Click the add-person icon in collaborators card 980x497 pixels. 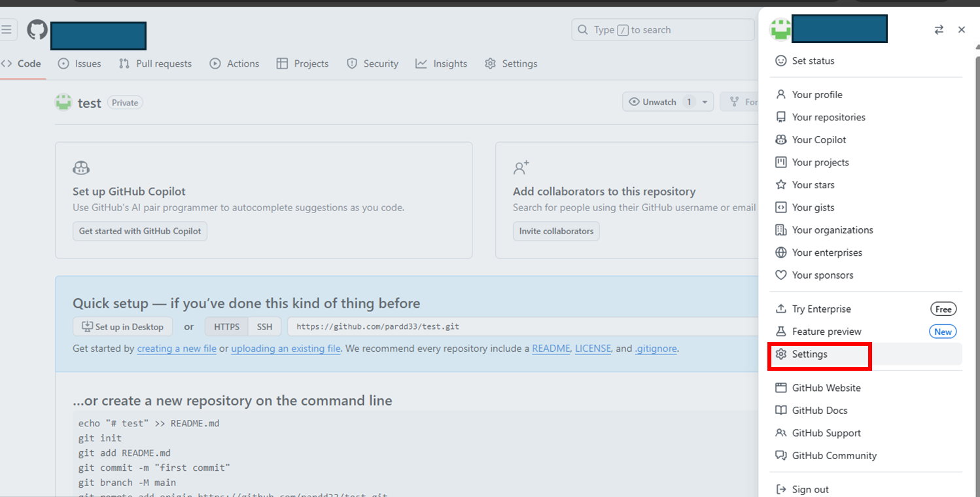521,167
